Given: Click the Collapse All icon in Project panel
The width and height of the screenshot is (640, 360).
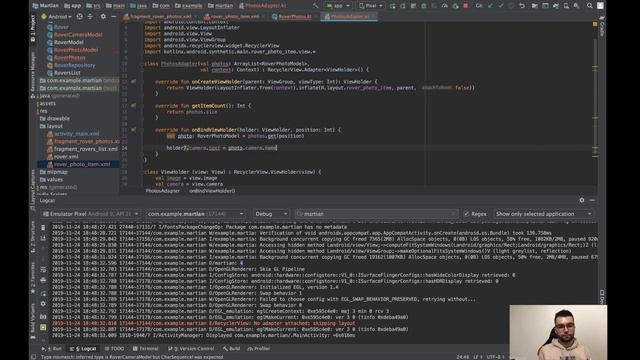Looking at the screenshot, I should tap(90, 17).
